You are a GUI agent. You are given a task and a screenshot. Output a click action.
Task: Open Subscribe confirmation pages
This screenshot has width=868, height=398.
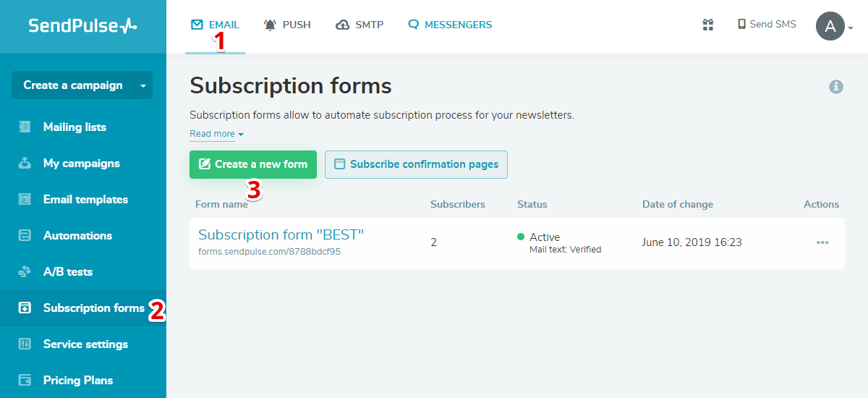tap(416, 164)
